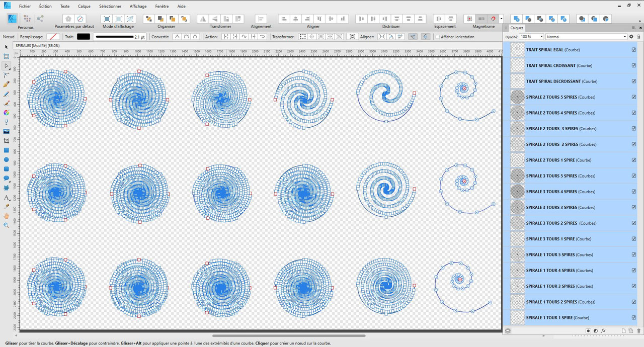
Task: Open the Sélectionner menu
Action: click(x=110, y=7)
